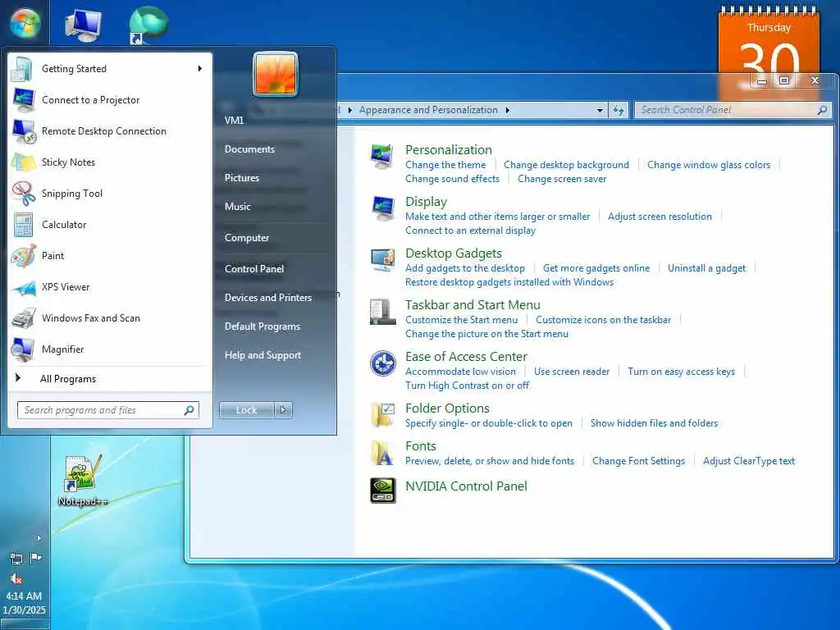
Task: Open Computer from the Start menu
Action: tap(247, 238)
